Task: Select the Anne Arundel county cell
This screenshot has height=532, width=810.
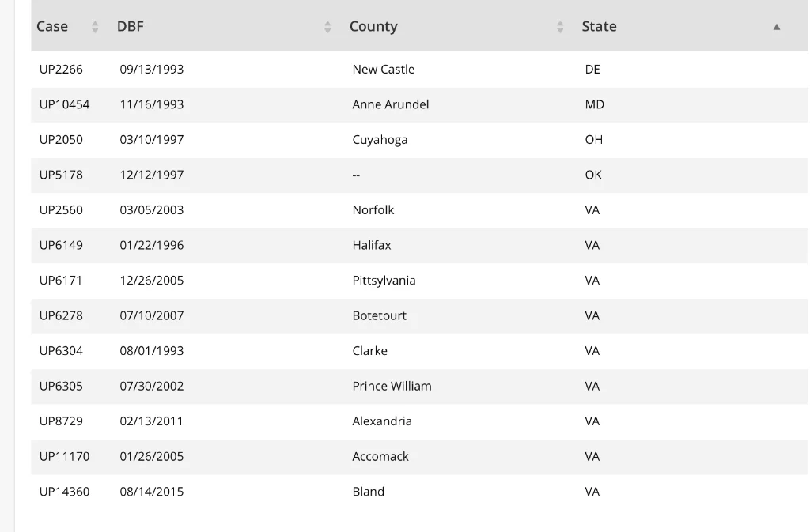Action: [x=391, y=104]
